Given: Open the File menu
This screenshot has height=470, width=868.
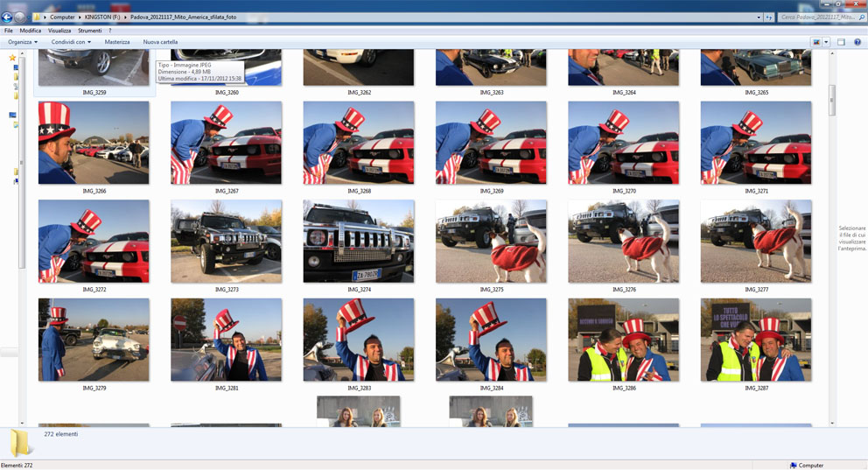Looking at the screenshot, I should (8, 31).
